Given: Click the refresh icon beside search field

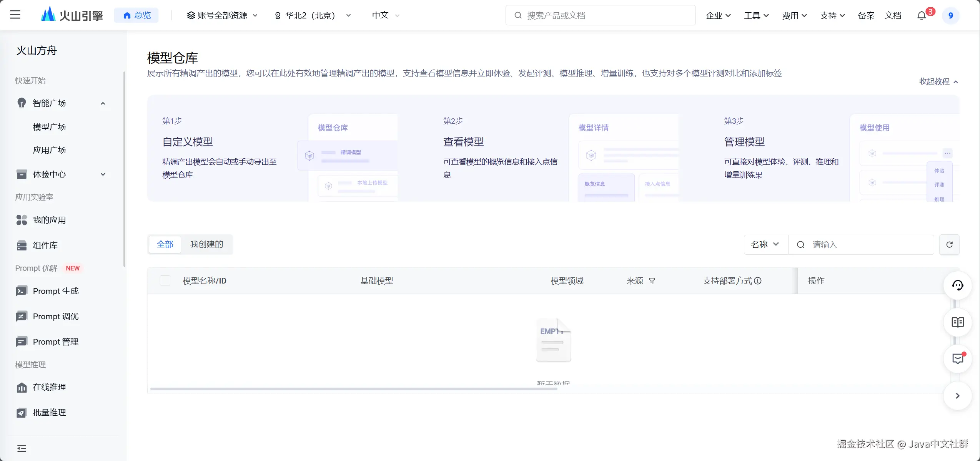Looking at the screenshot, I should pos(949,245).
